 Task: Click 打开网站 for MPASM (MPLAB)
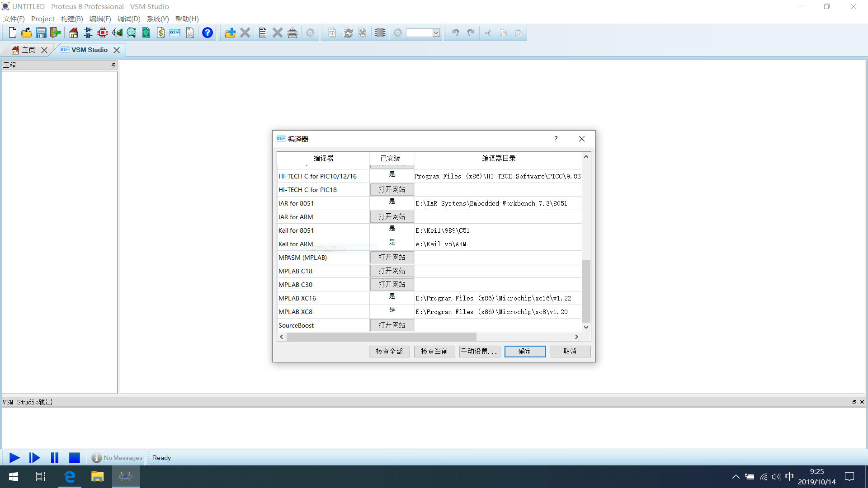(392, 257)
